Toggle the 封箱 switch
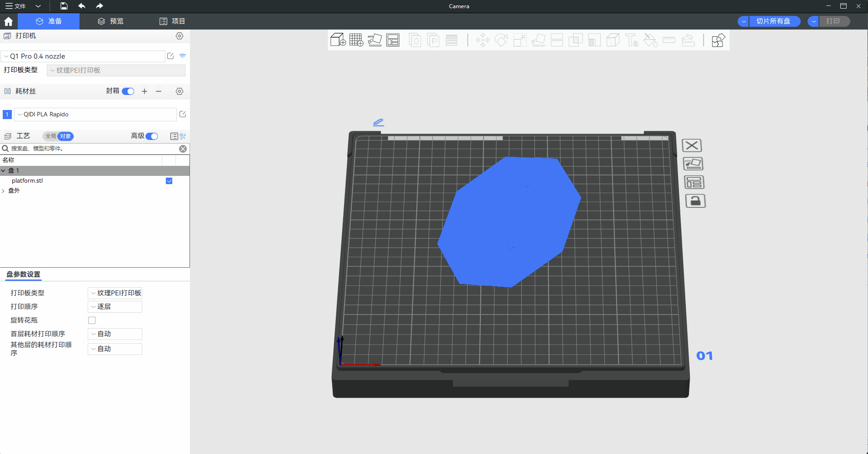Viewport: 868px width, 454px height. click(128, 91)
